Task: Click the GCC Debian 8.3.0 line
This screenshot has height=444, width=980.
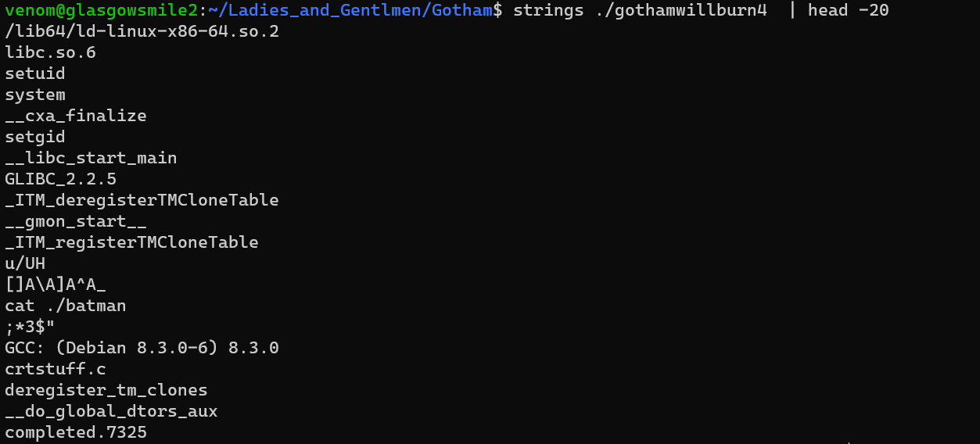Action: 142,348
